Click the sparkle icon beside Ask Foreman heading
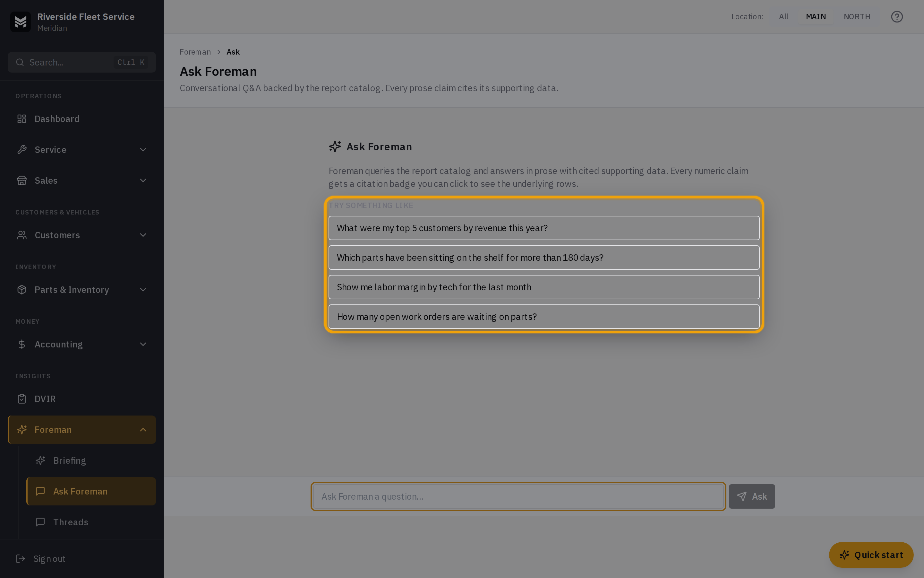 [335, 146]
